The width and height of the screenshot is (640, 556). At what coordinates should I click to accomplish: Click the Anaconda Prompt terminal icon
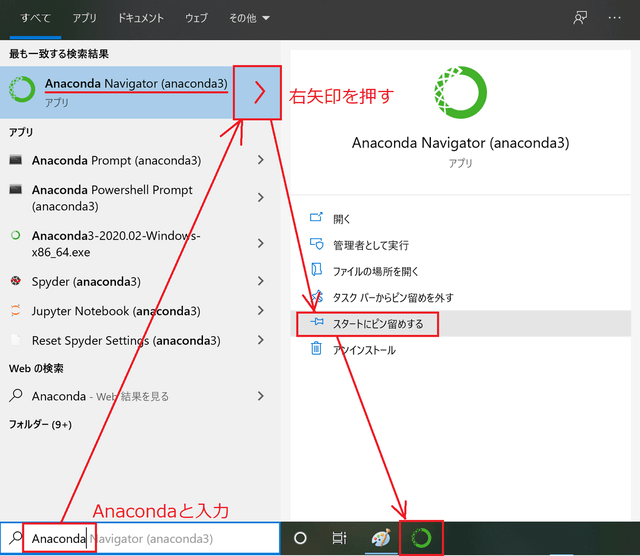point(16,160)
